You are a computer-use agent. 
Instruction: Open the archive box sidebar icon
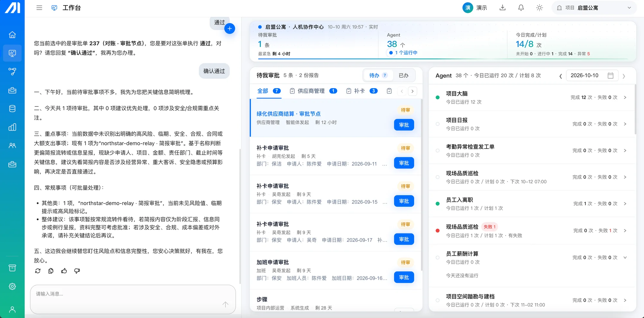coord(12,268)
